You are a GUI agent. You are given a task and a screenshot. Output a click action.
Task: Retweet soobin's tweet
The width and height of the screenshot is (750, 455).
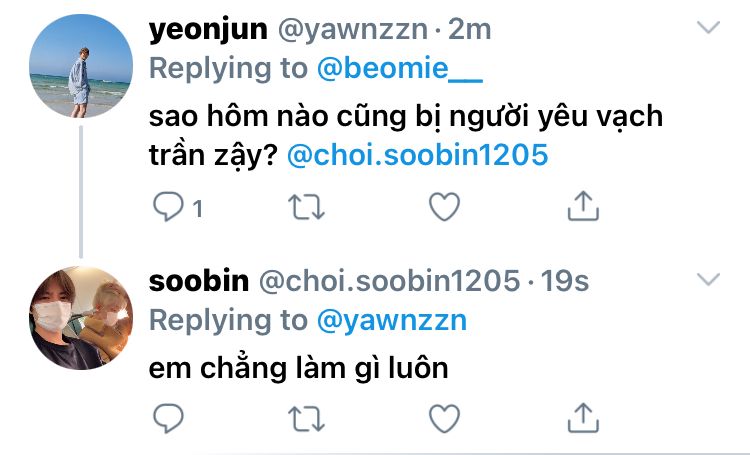307,418
